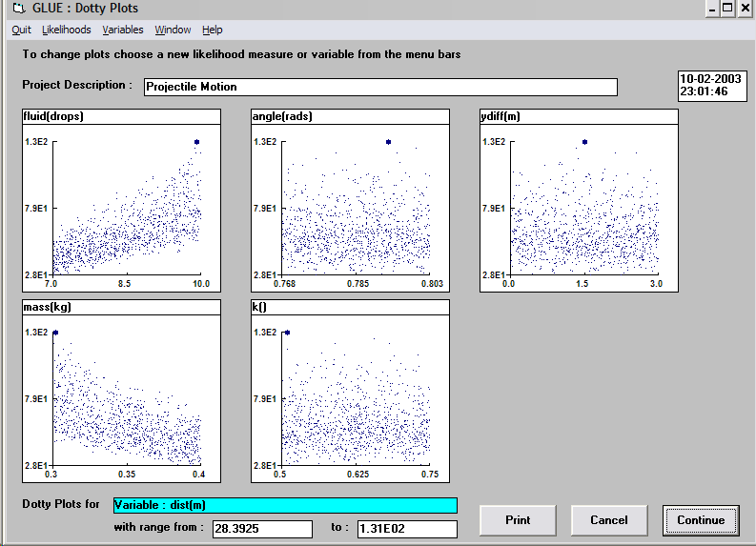Open the Window menu
Image resolution: width=756 pixels, height=546 pixels.
click(173, 30)
